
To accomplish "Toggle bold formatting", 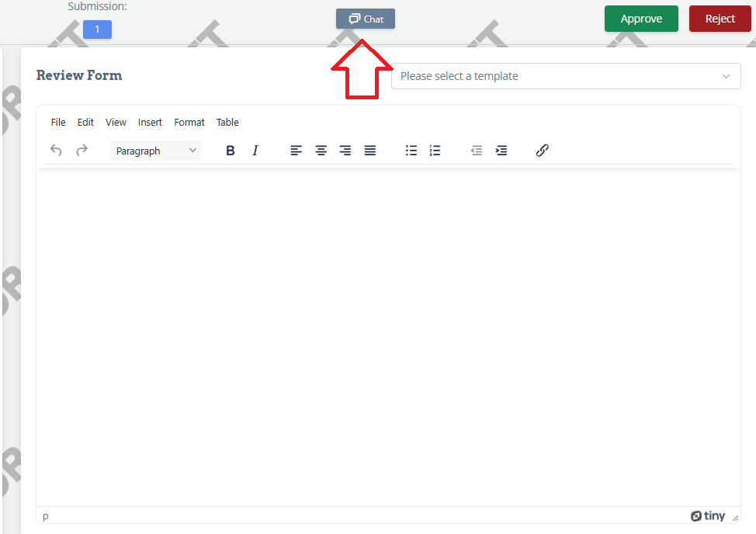I will [x=230, y=151].
